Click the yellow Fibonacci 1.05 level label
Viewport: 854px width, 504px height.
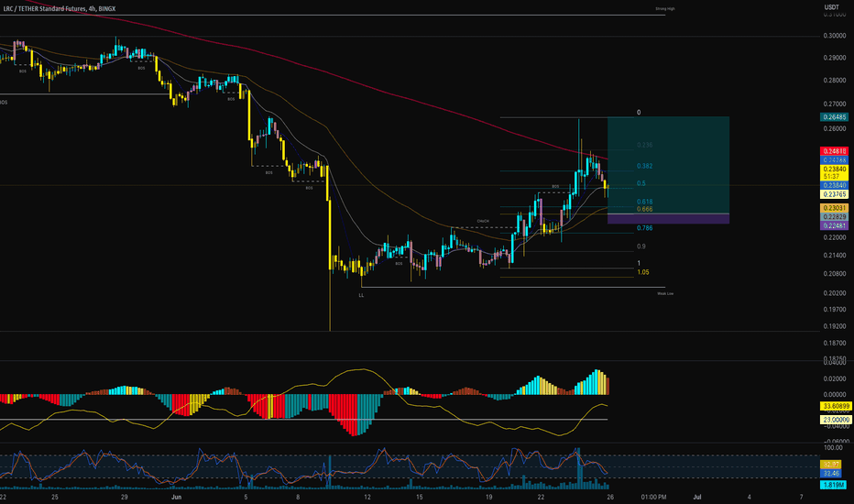(642, 272)
